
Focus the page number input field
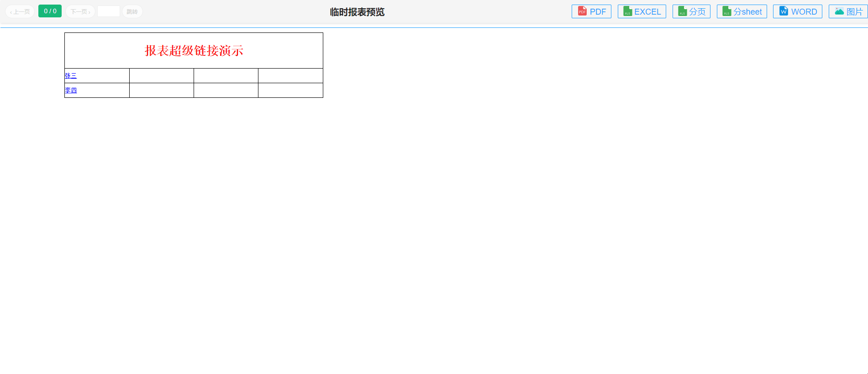click(109, 11)
